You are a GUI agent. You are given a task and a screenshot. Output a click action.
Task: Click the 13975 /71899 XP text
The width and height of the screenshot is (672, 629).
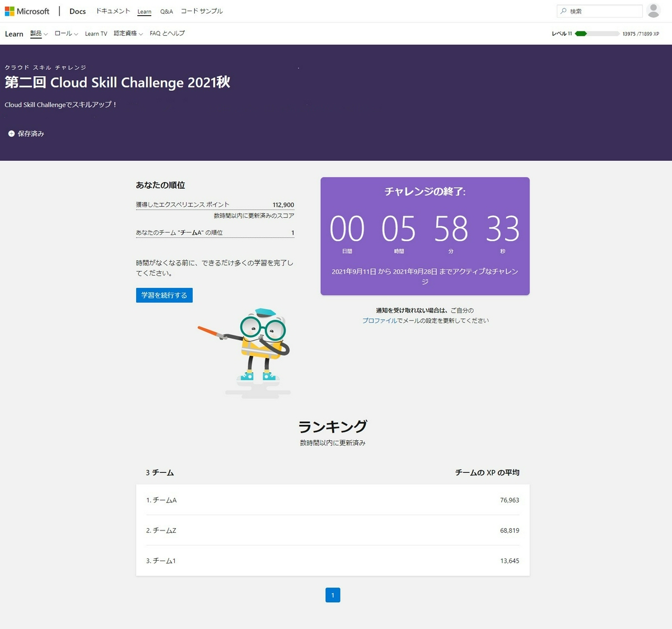coord(641,34)
